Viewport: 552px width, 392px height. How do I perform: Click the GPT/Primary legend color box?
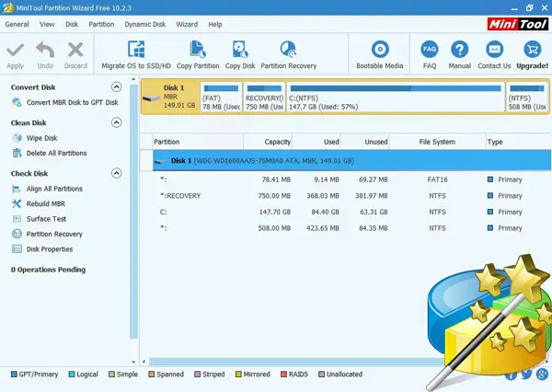tap(14, 375)
